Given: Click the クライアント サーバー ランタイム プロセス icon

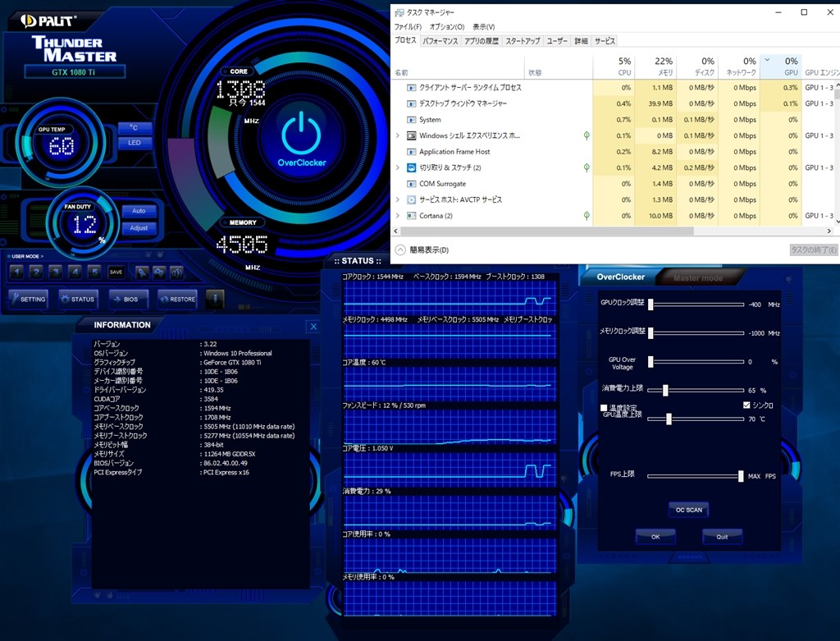Looking at the screenshot, I should pos(412,87).
